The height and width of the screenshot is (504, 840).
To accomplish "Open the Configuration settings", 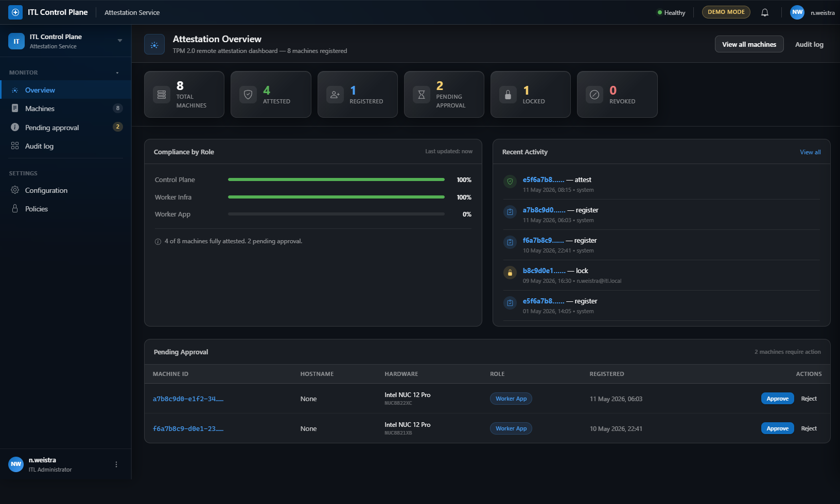I will tap(66, 190).
